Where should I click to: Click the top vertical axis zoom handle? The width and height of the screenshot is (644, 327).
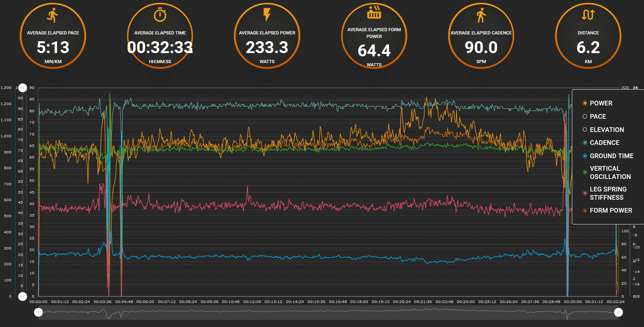[23, 88]
